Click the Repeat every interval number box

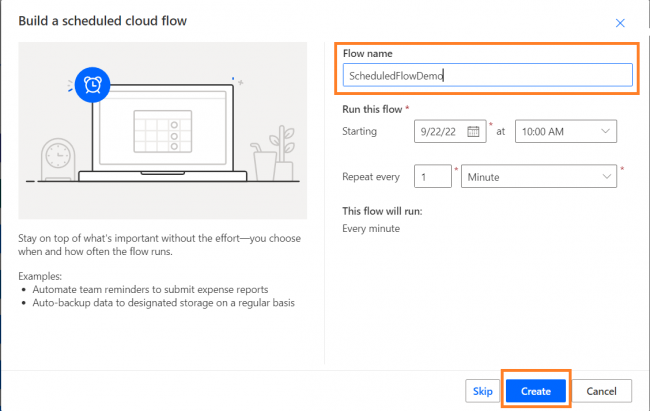(x=433, y=177)
